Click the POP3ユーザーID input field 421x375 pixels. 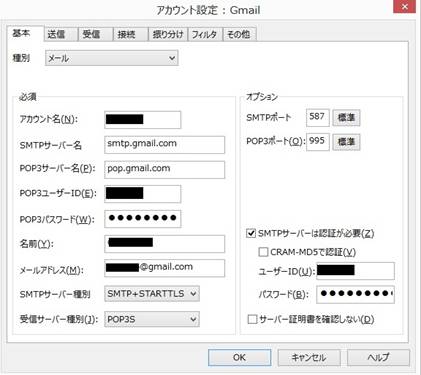point(143,194)
